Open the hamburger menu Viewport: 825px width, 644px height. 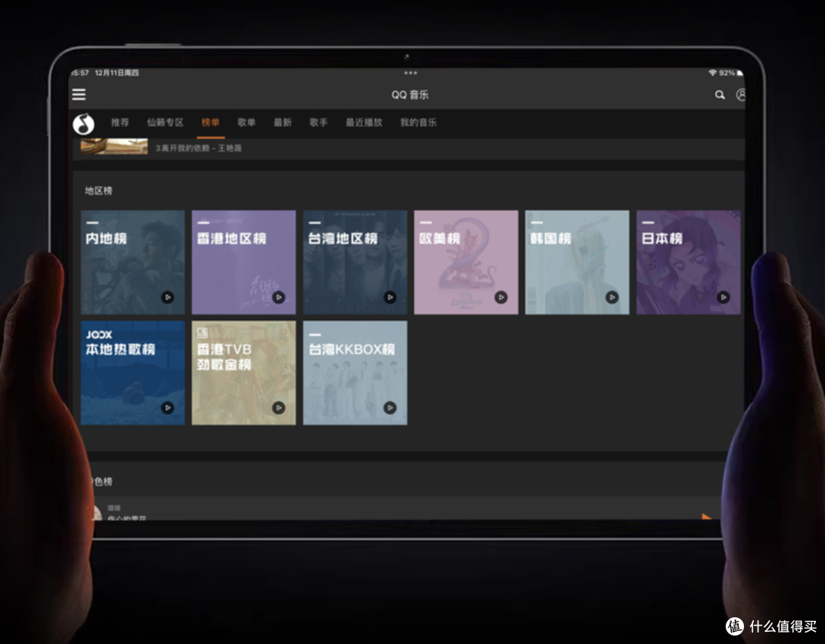tap(79, 95)
